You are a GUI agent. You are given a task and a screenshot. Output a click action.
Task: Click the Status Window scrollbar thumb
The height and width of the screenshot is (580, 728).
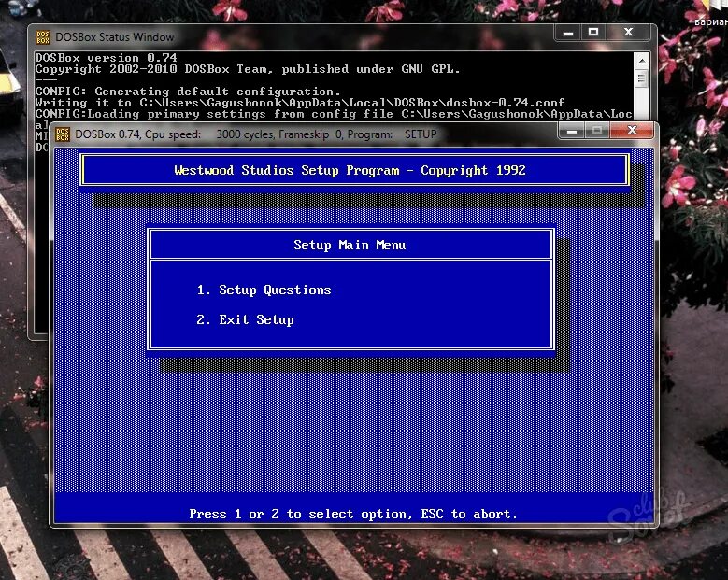pyautogui.click(x=642, y=78)
